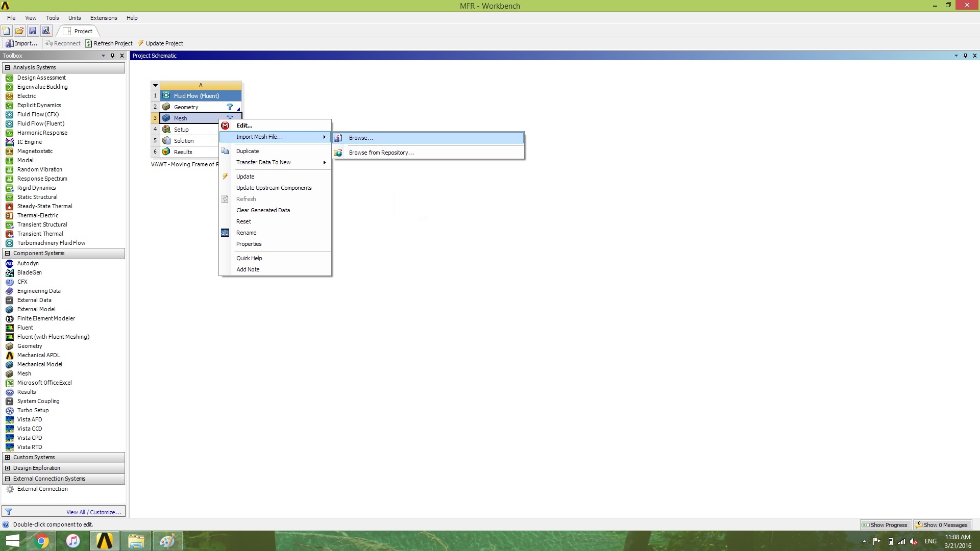Select Eigenvalue Buckling analysis system
Viewport: 980px width, 551px height.
click(x=42, y=87)
